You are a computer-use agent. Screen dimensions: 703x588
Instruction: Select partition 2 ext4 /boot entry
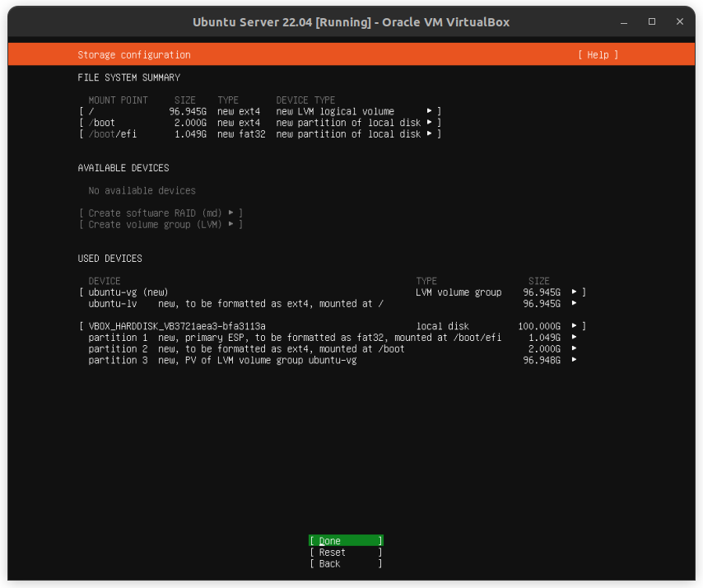tap(333, 348)
